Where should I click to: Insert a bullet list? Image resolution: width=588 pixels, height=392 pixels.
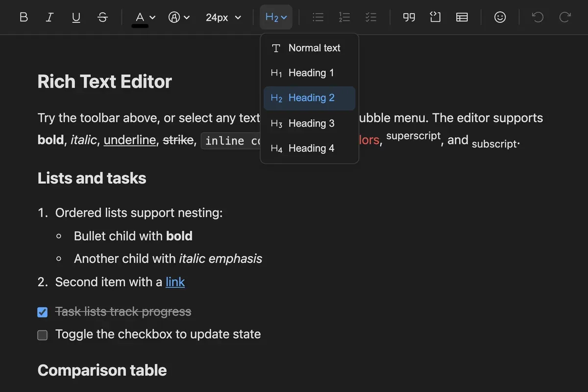click(318, 17)
